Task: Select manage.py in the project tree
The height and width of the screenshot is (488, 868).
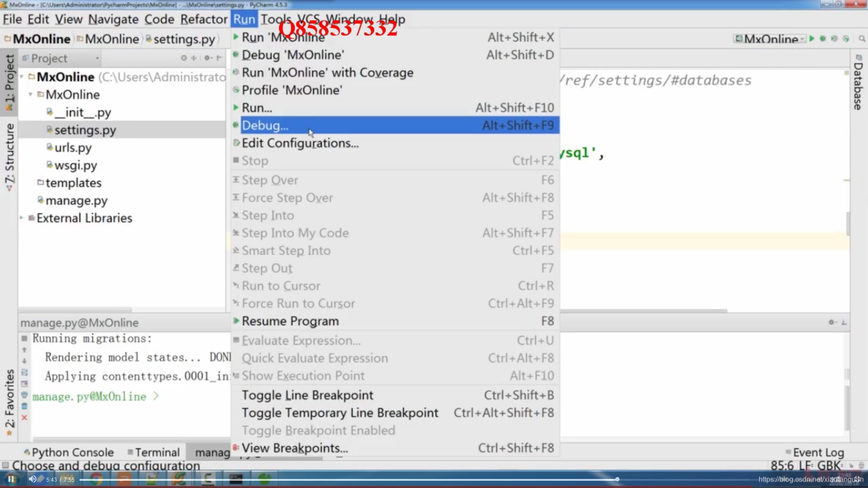Action: coord(72,200)
